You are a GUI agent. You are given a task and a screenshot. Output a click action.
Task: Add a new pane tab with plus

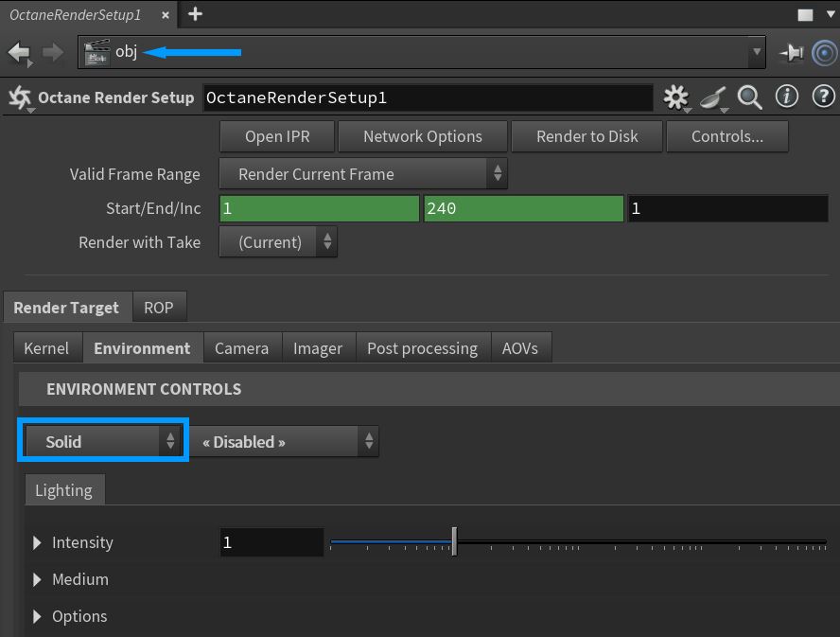[x=195, y=14]
